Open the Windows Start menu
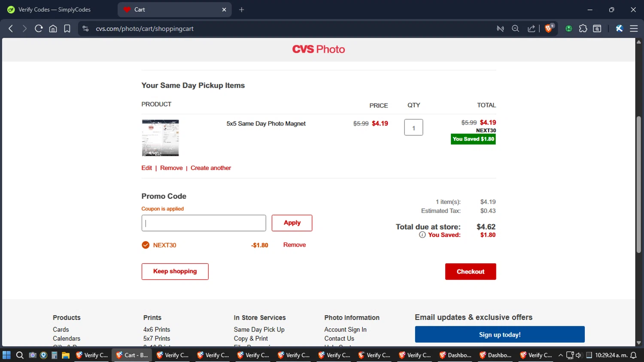644x362 pixels. (6, 355)
